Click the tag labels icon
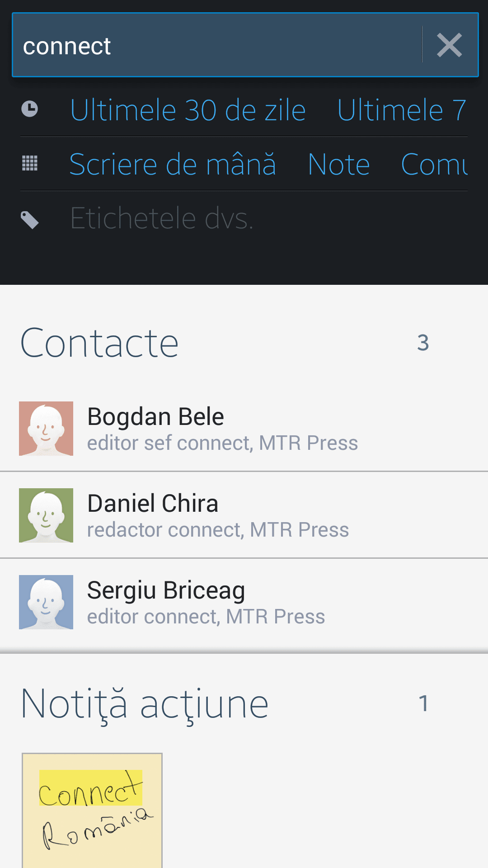The width and height of the screenshot is (488, 868). (30, 220)
